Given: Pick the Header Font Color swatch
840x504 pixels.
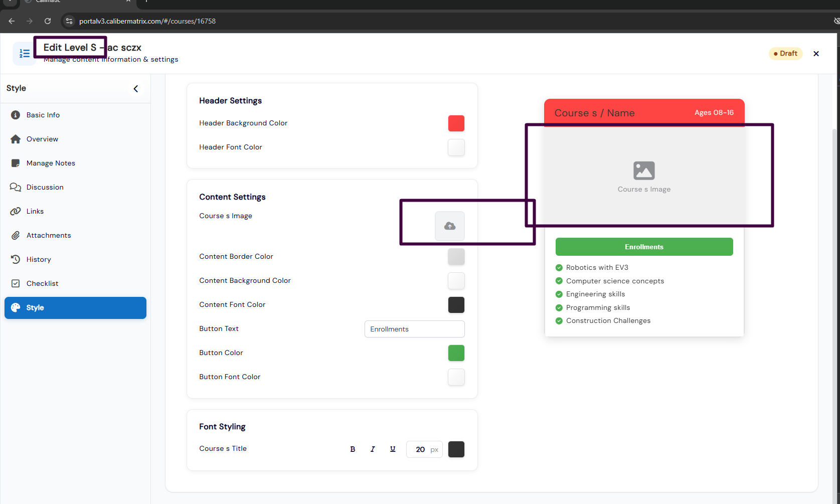Looking at the screenshot, I should pos(456,147).
